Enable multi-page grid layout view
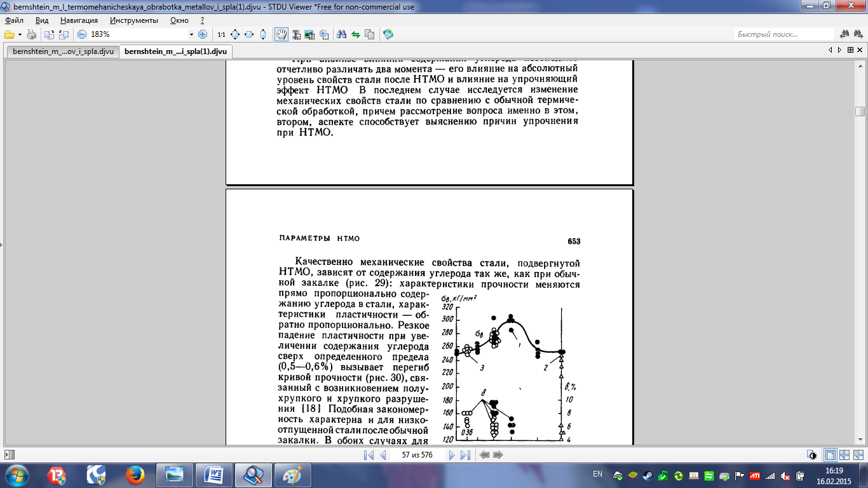Screen dimensions: 868x488 pyautogui.click(x=844, y=455)
